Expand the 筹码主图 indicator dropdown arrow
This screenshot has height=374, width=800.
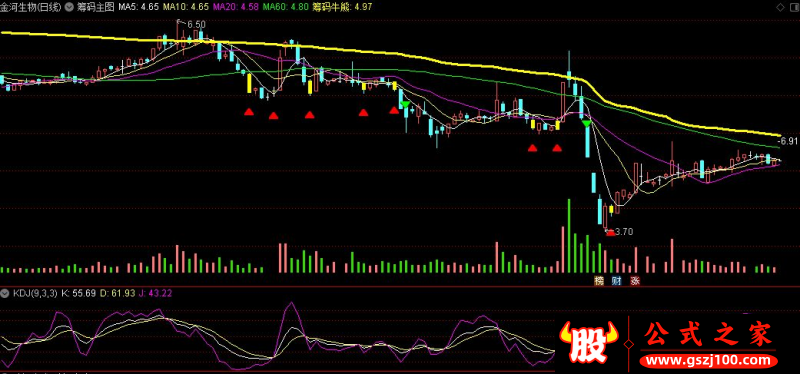69,7
